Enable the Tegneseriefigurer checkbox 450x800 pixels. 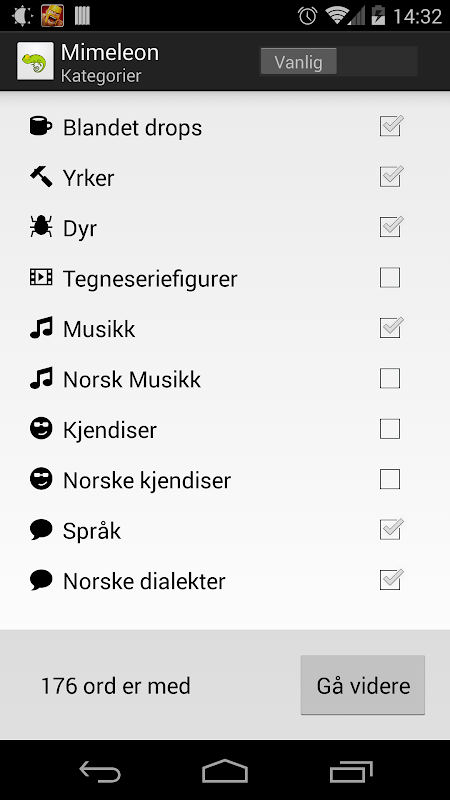(390, 278)
